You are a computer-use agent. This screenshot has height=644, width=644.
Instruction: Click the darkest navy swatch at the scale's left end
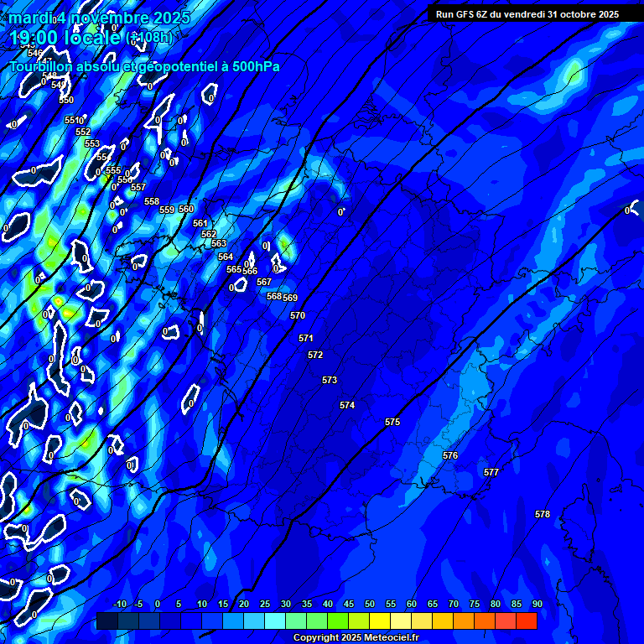(107, 621)
